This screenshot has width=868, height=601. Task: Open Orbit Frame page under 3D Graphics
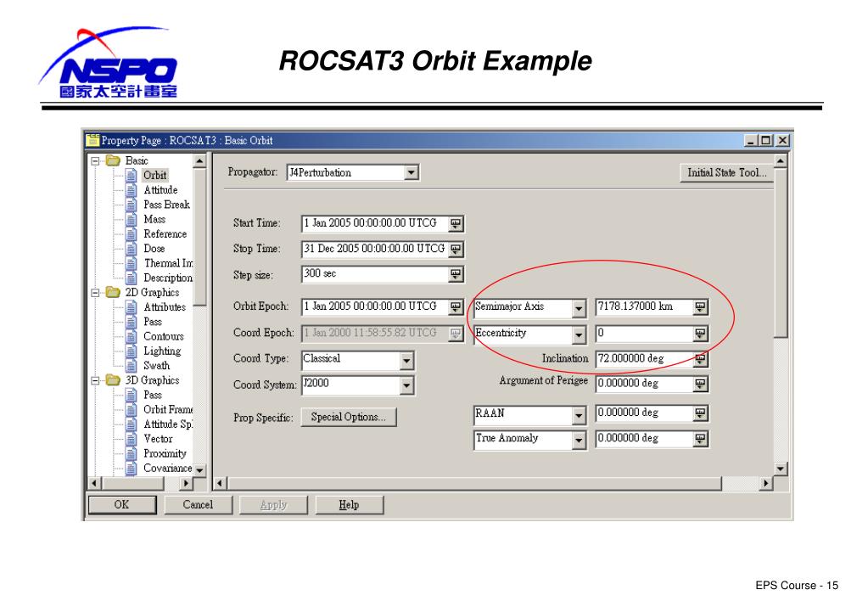(x=168, y=409)
